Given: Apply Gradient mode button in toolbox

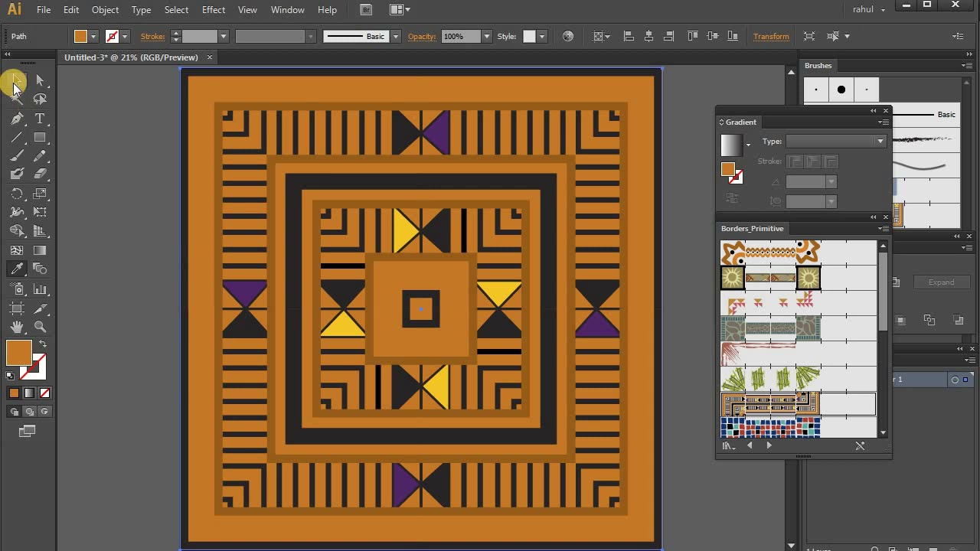Looking at the screenshot, I should (x=29, y=393).
